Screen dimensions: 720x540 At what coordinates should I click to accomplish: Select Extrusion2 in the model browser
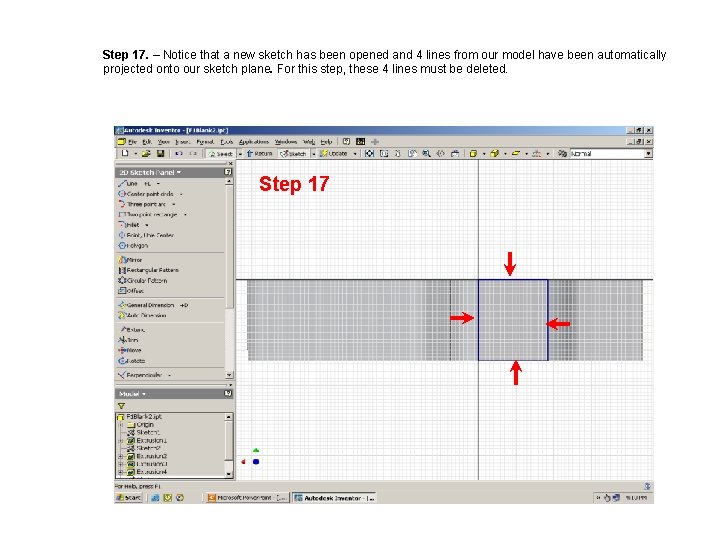pos(147,456)
